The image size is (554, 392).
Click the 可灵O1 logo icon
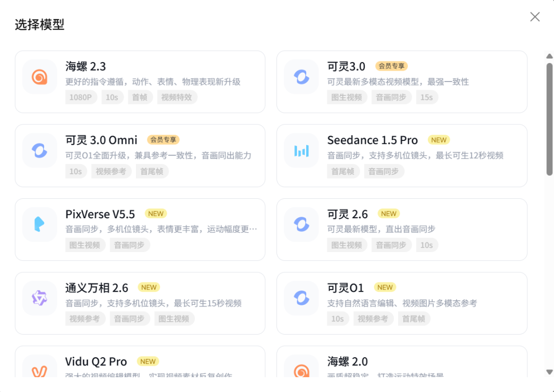tap(301, 298)
